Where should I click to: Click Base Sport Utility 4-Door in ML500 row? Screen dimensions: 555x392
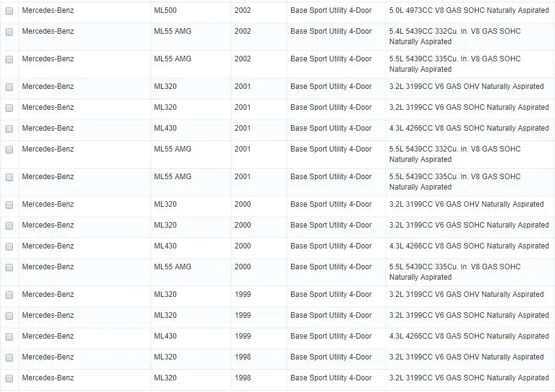tap(331, 10)
